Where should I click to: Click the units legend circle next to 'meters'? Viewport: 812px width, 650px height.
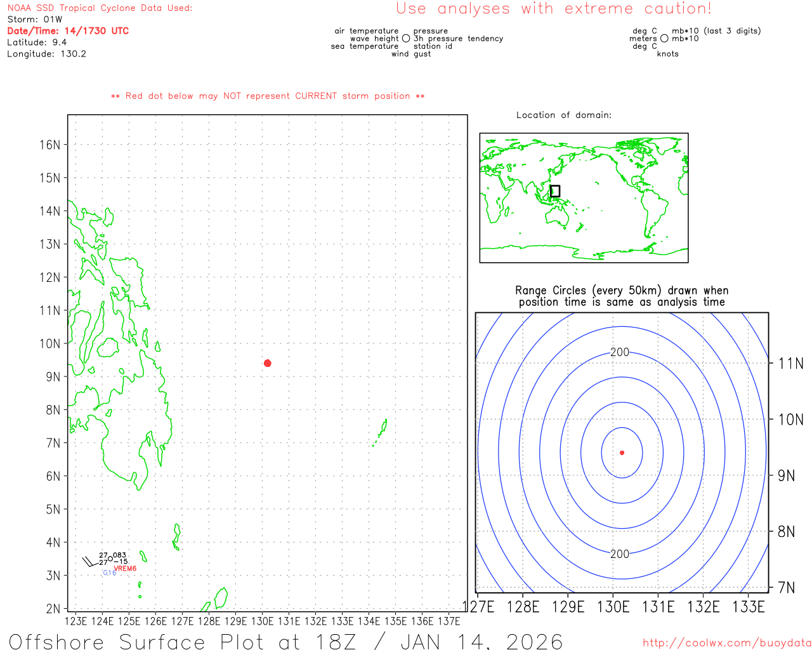[x=664, y=39]
